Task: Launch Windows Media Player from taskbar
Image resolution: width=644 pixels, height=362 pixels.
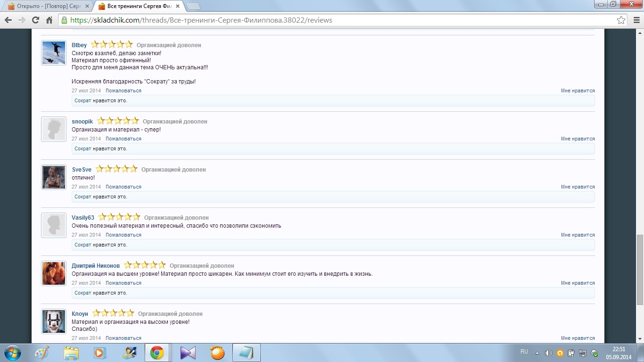Action: click(x=99, y=353)
